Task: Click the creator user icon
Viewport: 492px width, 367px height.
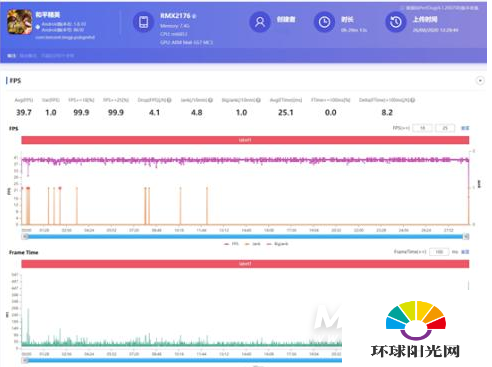Action: point(260,22)
